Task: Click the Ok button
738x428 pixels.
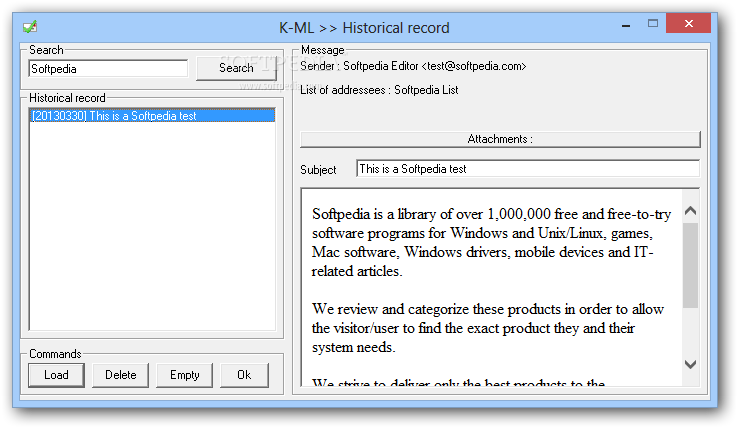Action: click(x=244, y=375)
